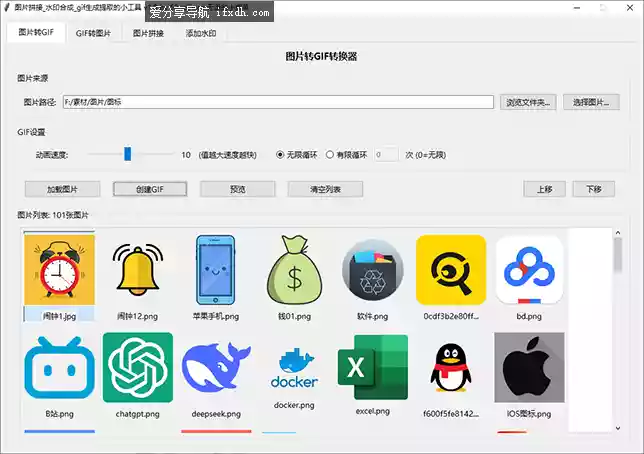Select the yellow bell 闹钟12.png icon
The image size is (644, 454).
tap(138, 270)
